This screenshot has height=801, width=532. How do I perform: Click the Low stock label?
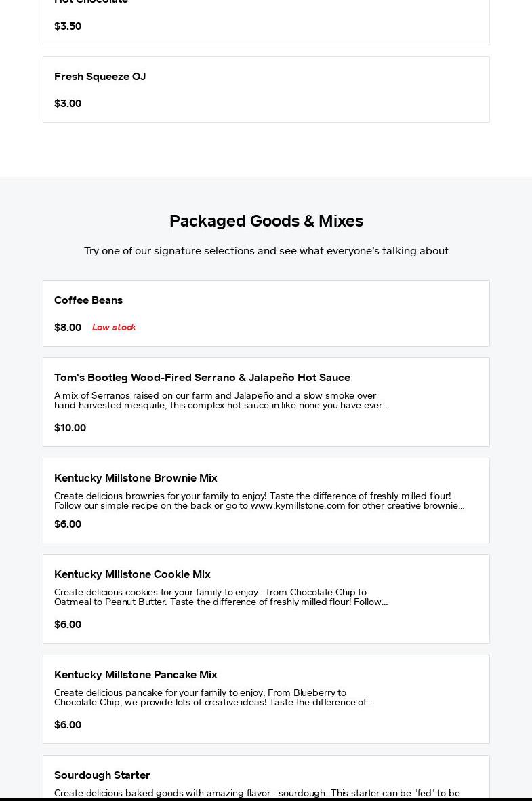[114, 328]
